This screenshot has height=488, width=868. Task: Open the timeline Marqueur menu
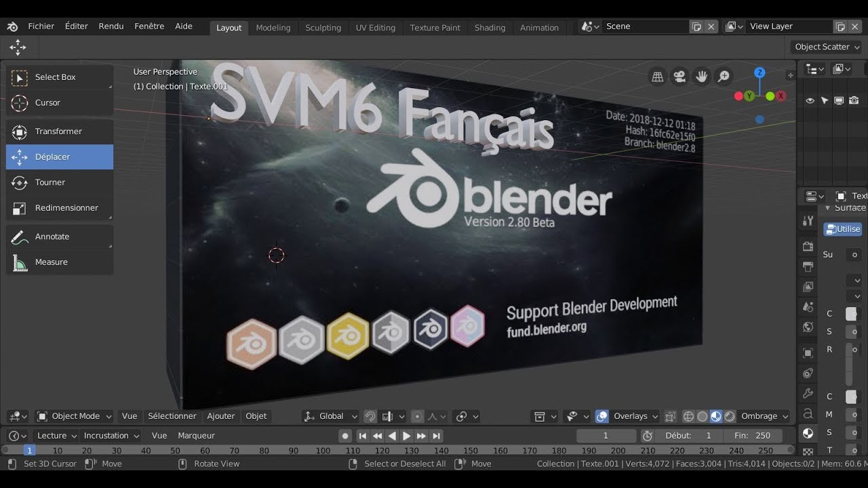[x=197, y=436]
